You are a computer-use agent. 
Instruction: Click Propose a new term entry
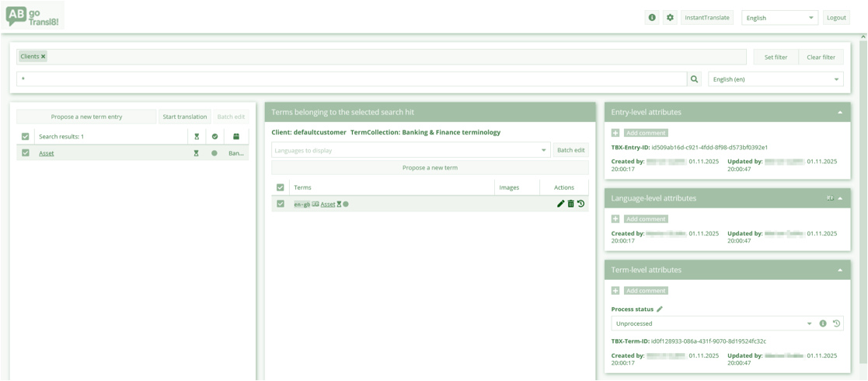(86, 117)
